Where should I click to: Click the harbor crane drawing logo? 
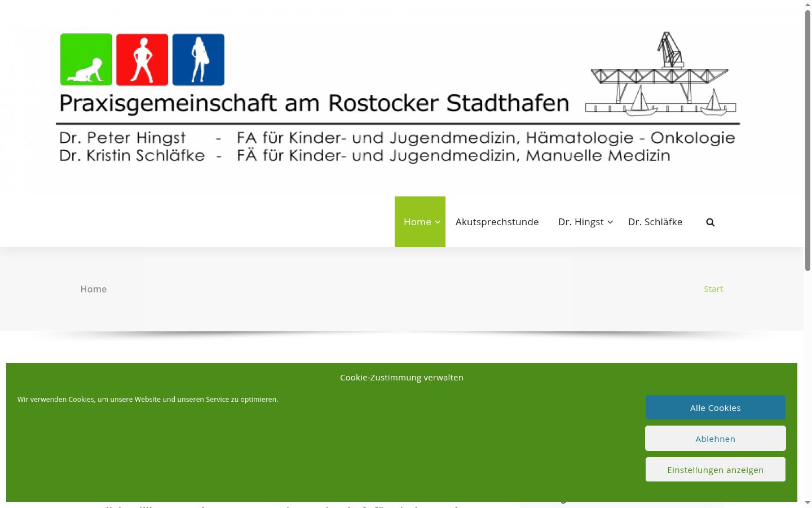tap(661, 74)
